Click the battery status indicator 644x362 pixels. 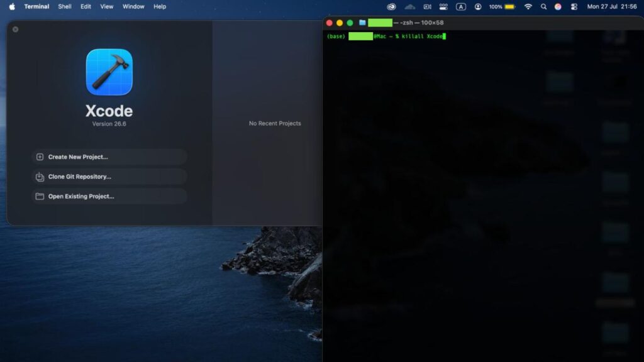[509, 6]
